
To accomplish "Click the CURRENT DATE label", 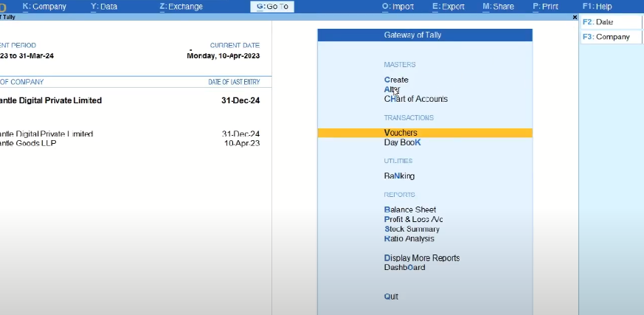I will click(x=235, y=46).
